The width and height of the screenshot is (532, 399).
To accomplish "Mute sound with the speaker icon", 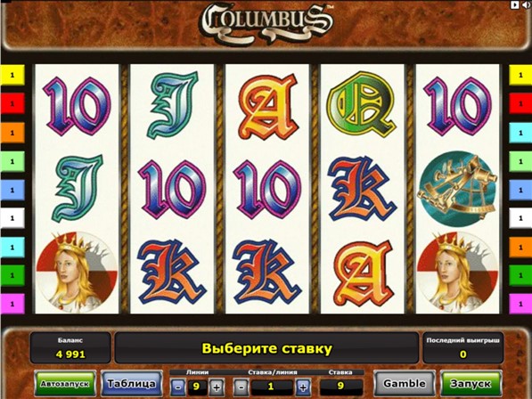I will click(x=527, y=4).
